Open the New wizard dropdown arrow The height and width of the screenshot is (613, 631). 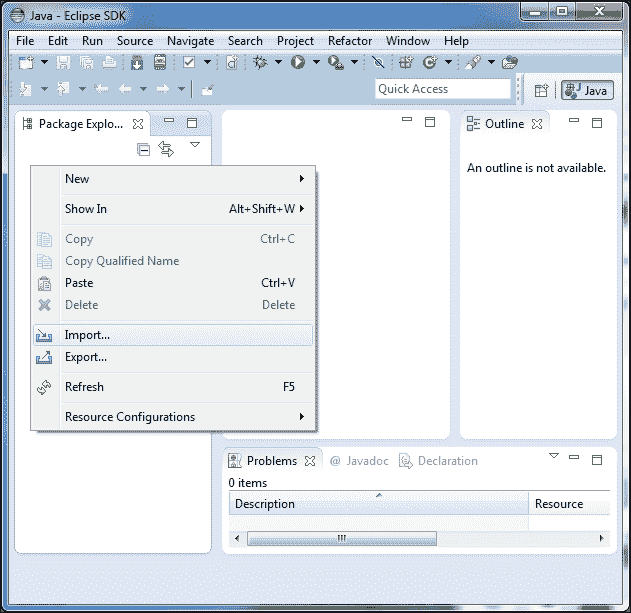(x=45, y=62)
